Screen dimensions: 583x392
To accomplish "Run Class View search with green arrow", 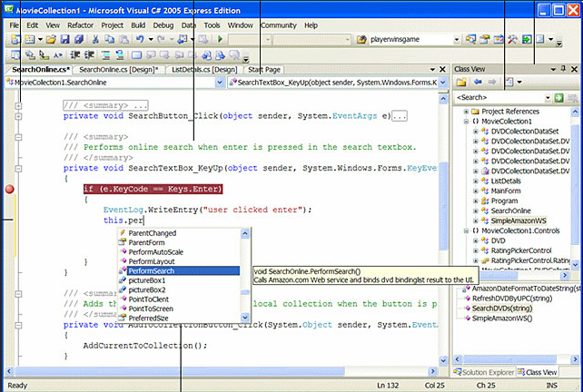I will [x=558, y=98].
